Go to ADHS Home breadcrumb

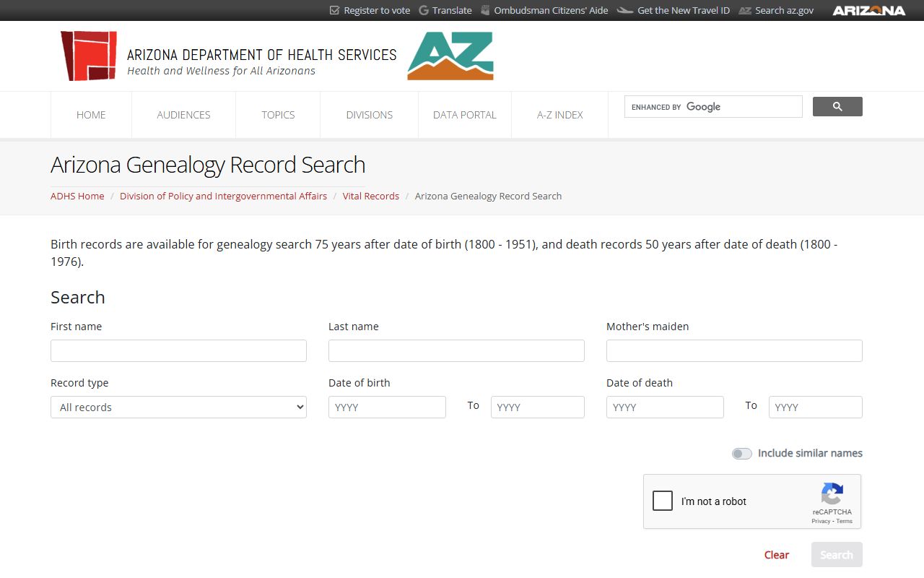(x=77, y=196)
